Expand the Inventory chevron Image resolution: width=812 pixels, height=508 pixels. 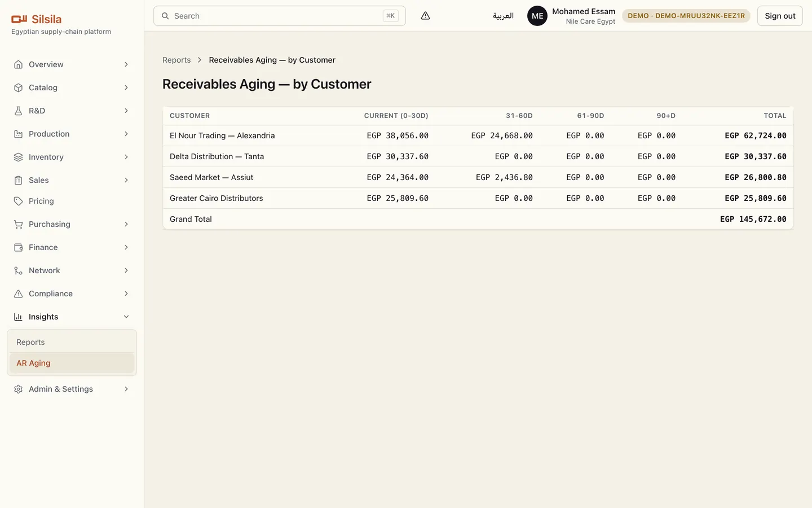[x=126, y=157]
